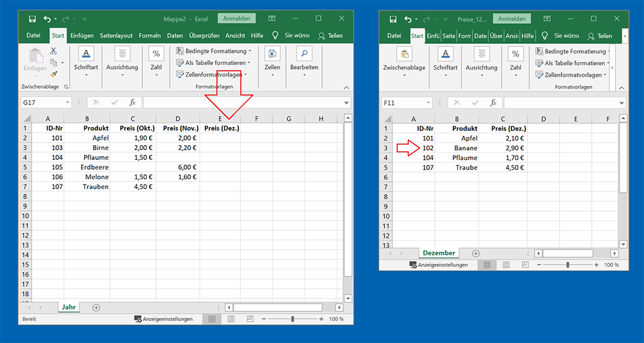Open Seitenlayout tab in Mappe2 window
This screenshot has height=343, width=644.
(116, 35)
